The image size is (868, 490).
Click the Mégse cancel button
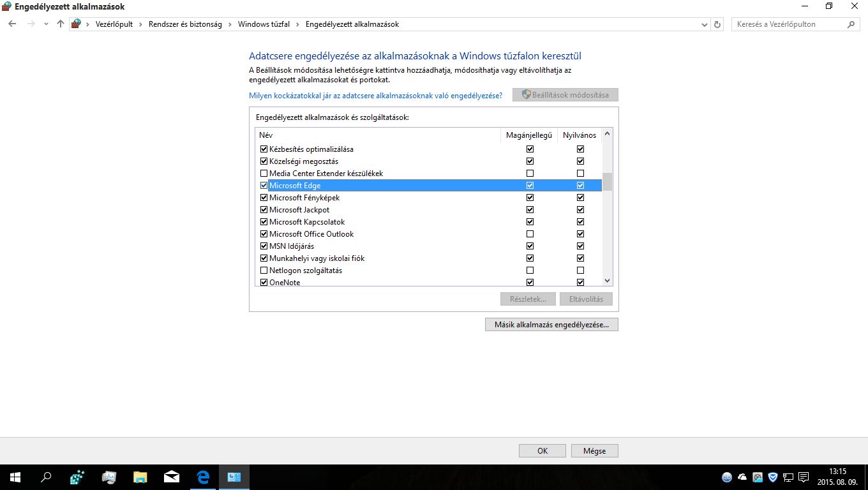(594, 450)
